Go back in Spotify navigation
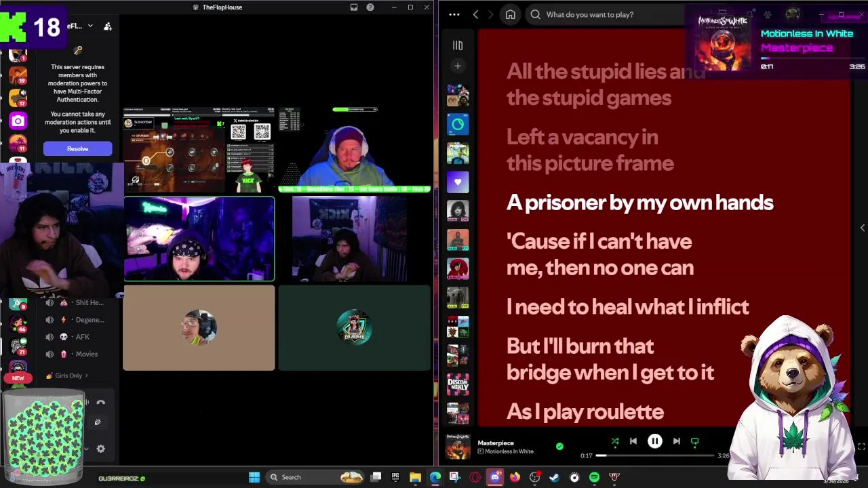Image resolution: width=868 pixels, height=488 pixels. (x=475, y=14)
